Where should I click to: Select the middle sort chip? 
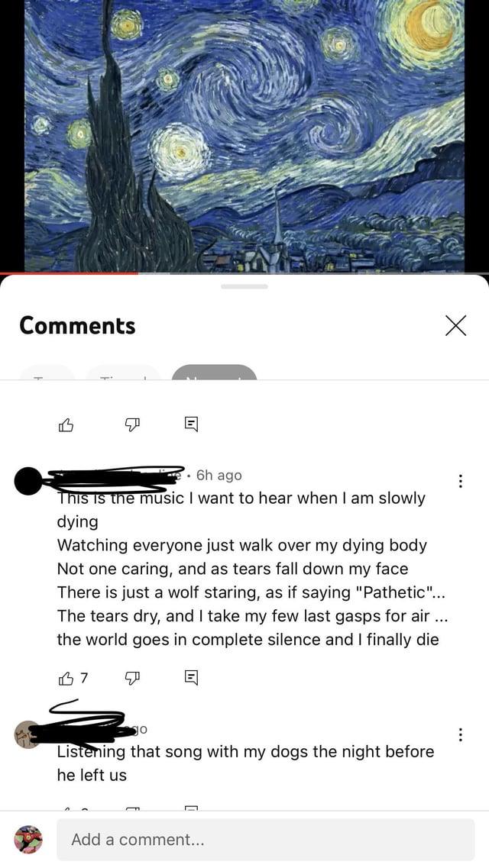[x=123, y=372]
